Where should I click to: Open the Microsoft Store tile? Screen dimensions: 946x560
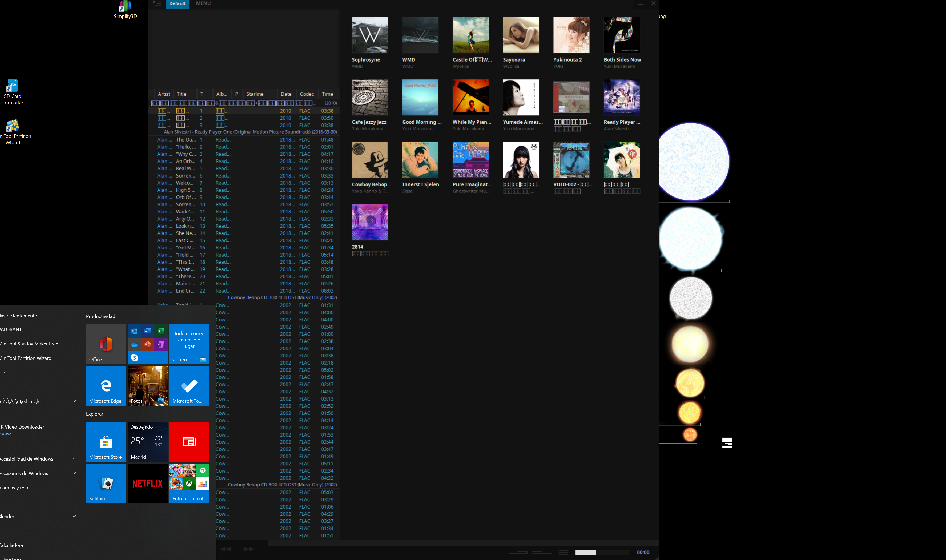[106, 442]
